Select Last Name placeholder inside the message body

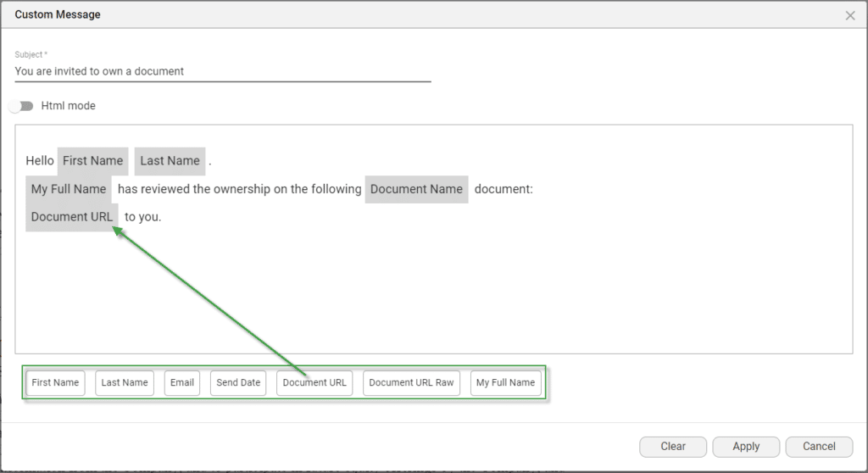[x=170, y=161]
